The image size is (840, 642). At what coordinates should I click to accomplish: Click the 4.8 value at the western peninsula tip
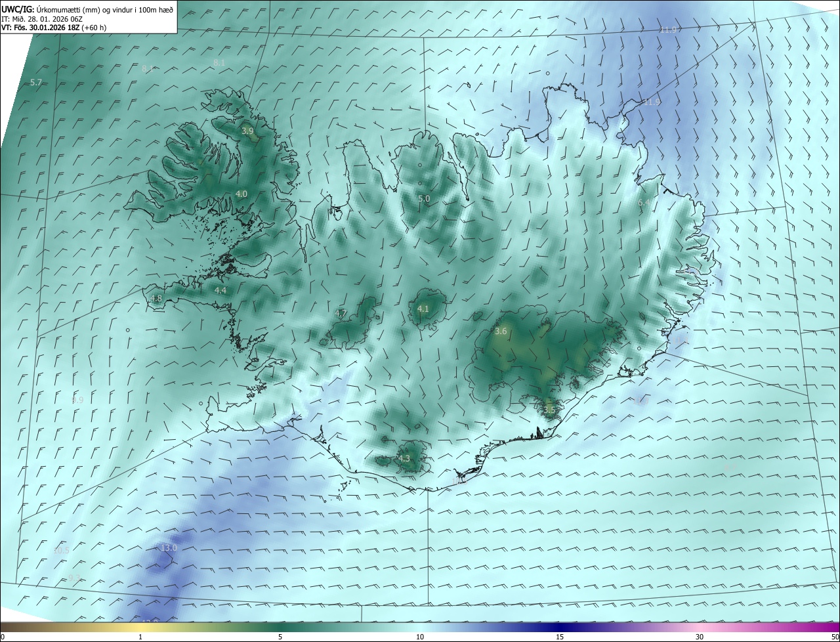coord(156,298)
